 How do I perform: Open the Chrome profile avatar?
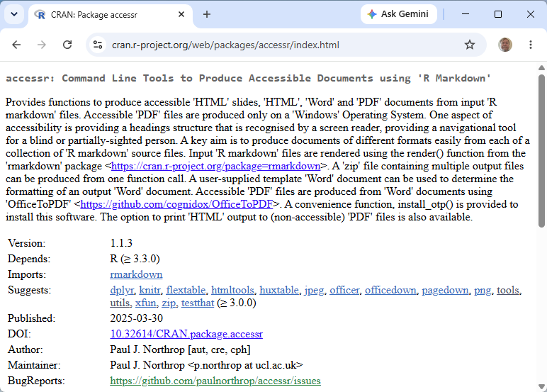pos(504,45)
